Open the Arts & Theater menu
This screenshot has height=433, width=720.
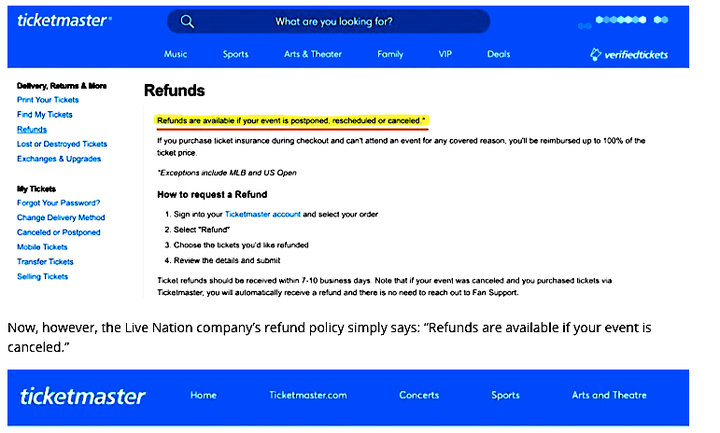click(x=313, y=54)
